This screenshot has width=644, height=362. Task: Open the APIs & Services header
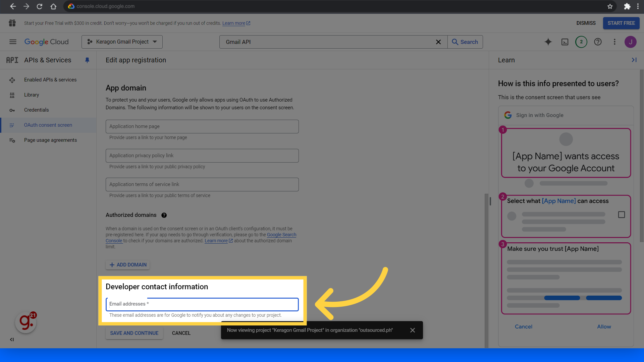pyautogui.click(x=48, y=60)
